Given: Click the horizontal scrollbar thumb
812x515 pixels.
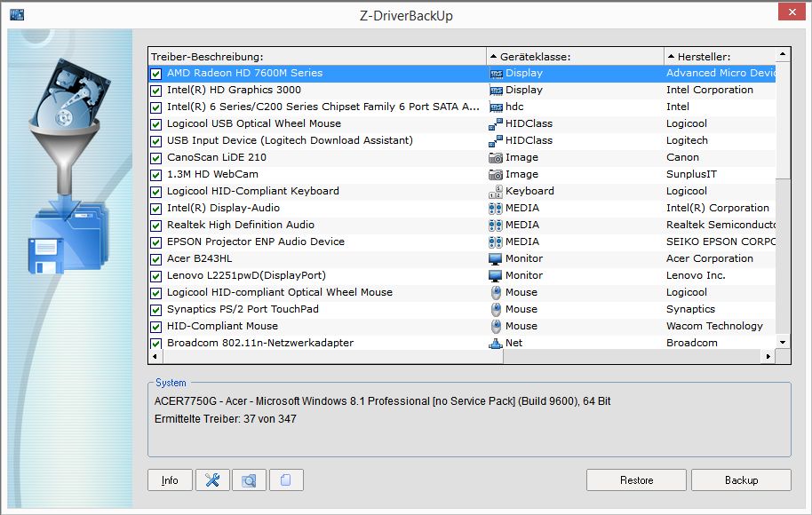Looking at the screenshot, I should tap(333, 356).
